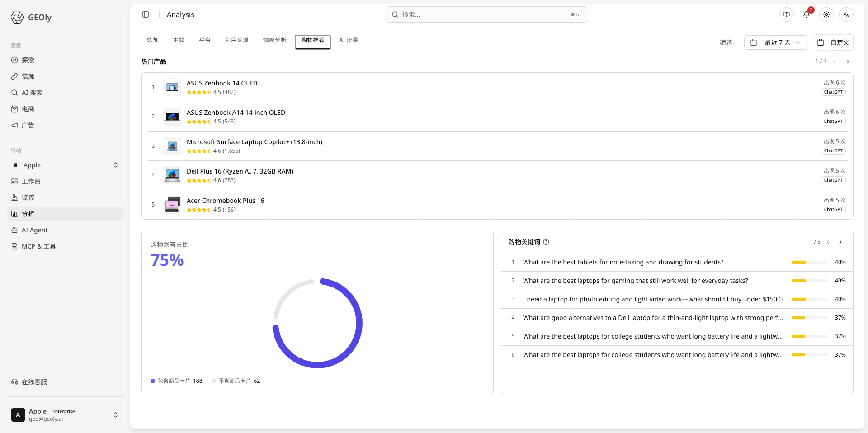The height and width of the screenshot is (433, 868).
Task: Click 不含商品卡片 legend item
Action: (236, 381)
